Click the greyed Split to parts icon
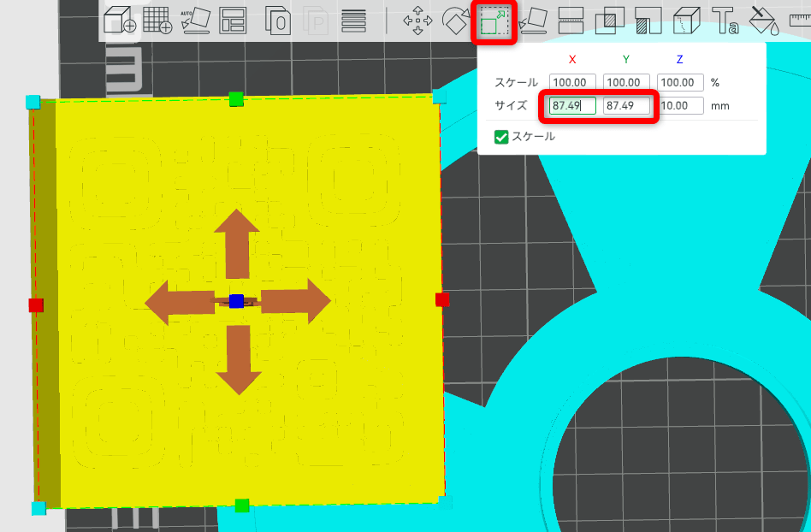 click(x=316, y=21)
